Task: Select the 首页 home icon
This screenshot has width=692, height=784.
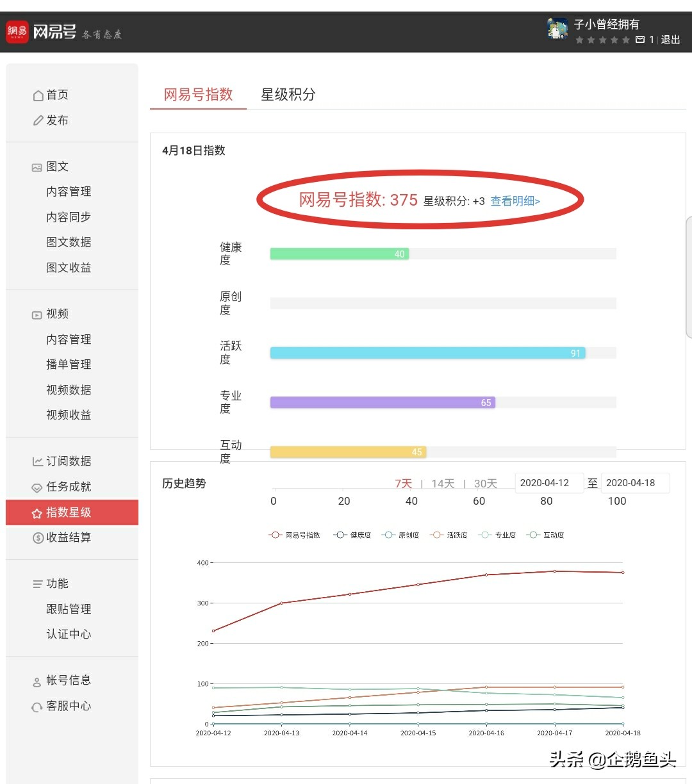Action: 38,95
